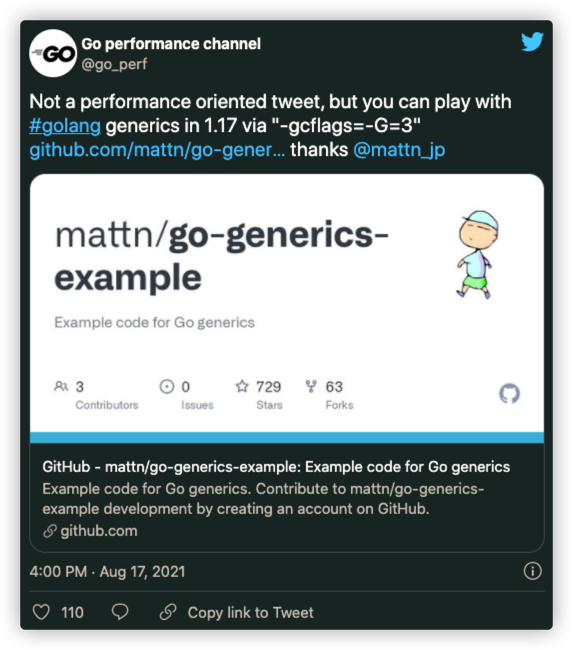
Task: Click the chain link icon beside Copy link
Action: [x=168, y=612]
